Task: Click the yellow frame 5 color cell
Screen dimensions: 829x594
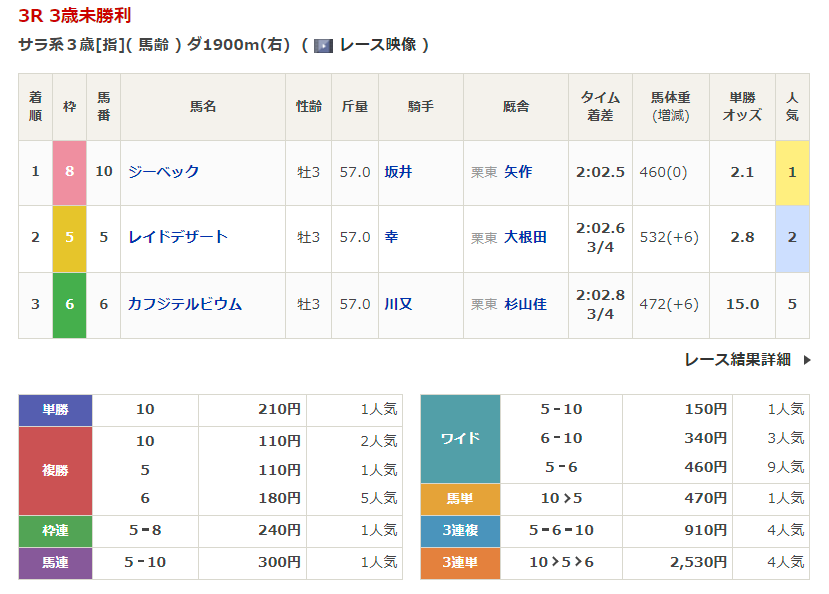Action: pos(69,238)
